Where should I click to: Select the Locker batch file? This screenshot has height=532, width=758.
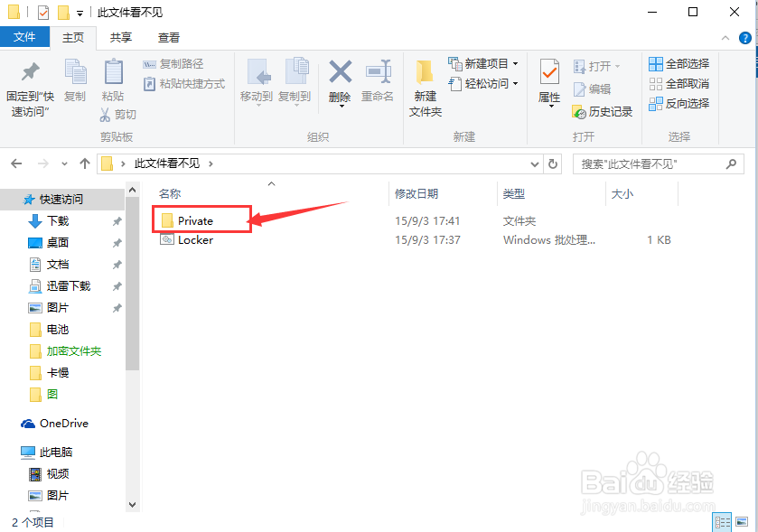[187, 239]
